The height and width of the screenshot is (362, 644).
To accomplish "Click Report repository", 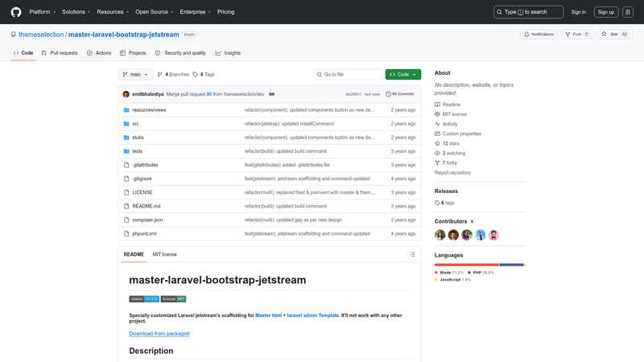I will 452,173.
